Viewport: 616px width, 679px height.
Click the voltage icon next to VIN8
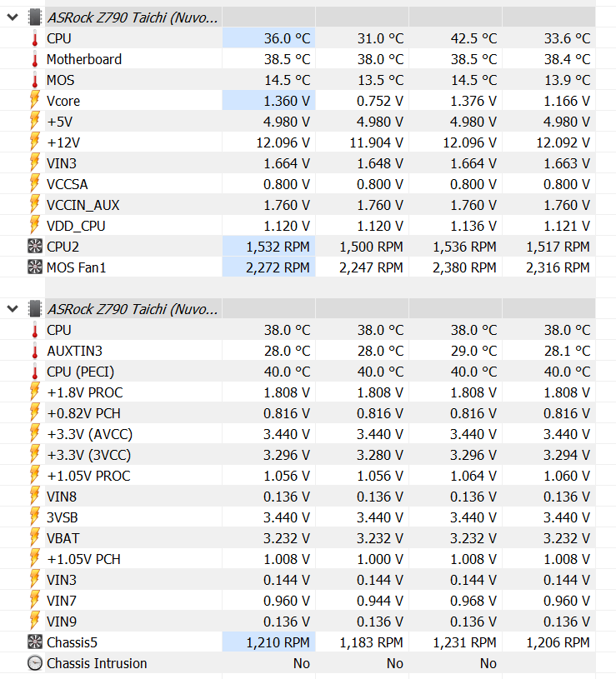tap(35, 496)
